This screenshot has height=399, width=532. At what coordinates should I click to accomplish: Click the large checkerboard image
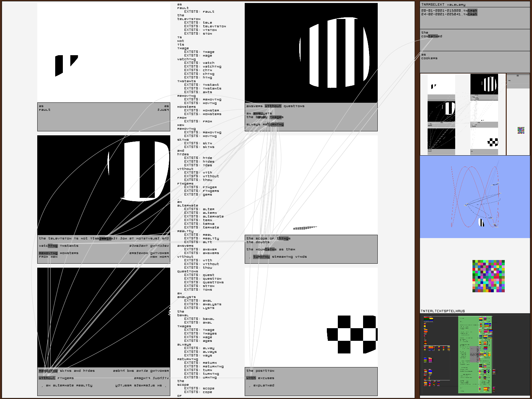click(x=352, y=334)
